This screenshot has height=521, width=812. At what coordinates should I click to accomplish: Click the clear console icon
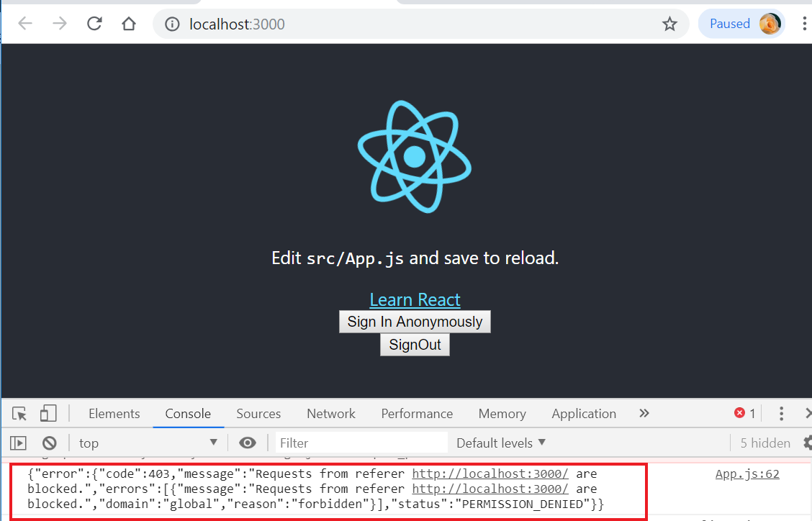point(48,443)
